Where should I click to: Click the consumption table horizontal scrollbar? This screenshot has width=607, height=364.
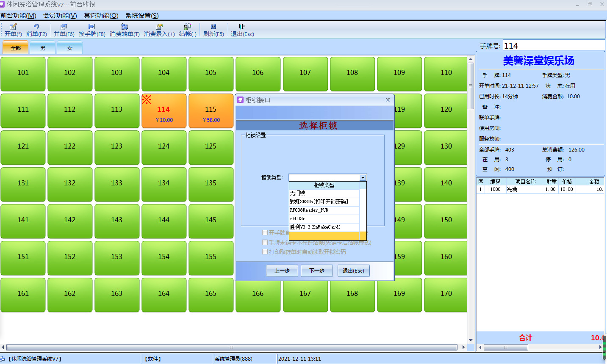coord(506,347)
